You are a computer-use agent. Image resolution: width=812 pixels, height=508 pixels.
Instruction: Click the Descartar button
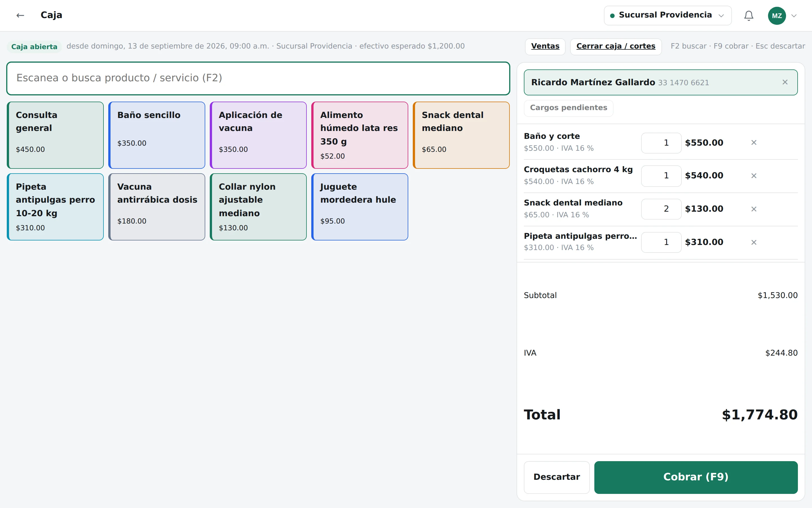(556, 477)
